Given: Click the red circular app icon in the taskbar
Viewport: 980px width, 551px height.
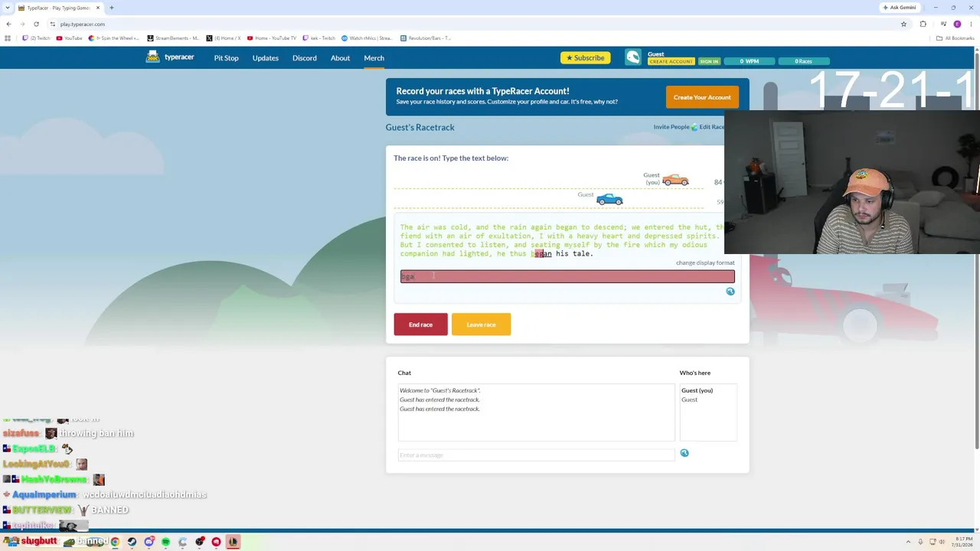Looking at the screenshot, I should point(216,542).
